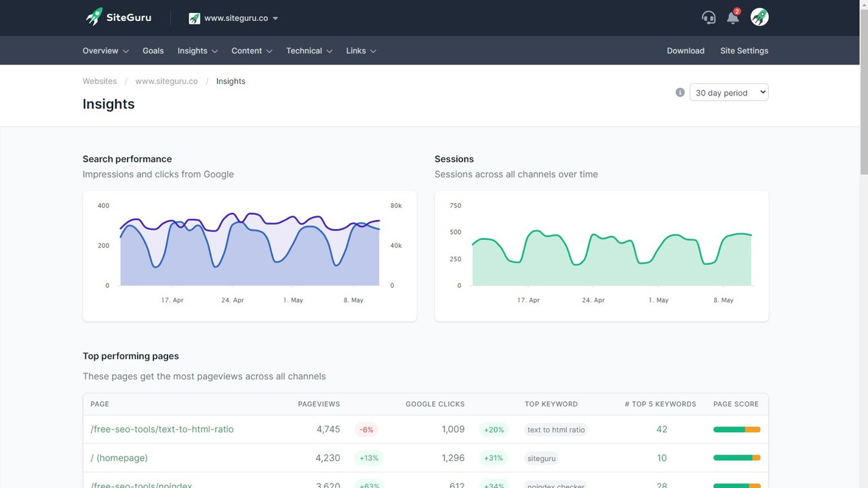Open the Insights dropdown chevron
The width and height of the screenshot is (868, 488).
216,50
